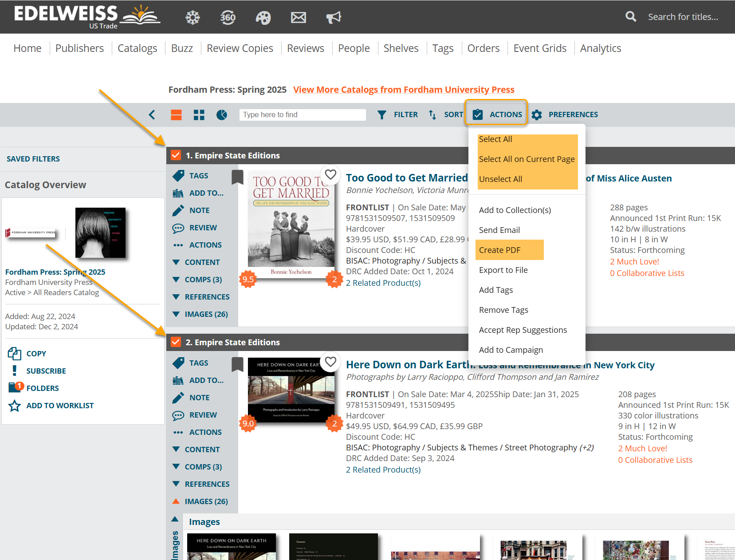The width and height of the screenshot is (735, 560).
Task: Click the 9.5 rating badge on first cover
Action: pyautogui.click(x=248, y=279)
